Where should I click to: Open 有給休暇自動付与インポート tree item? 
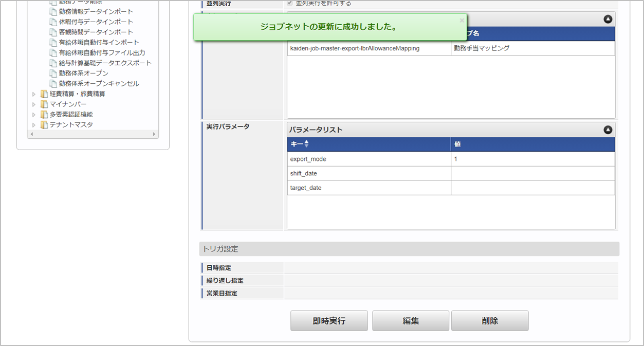[99, 42]
